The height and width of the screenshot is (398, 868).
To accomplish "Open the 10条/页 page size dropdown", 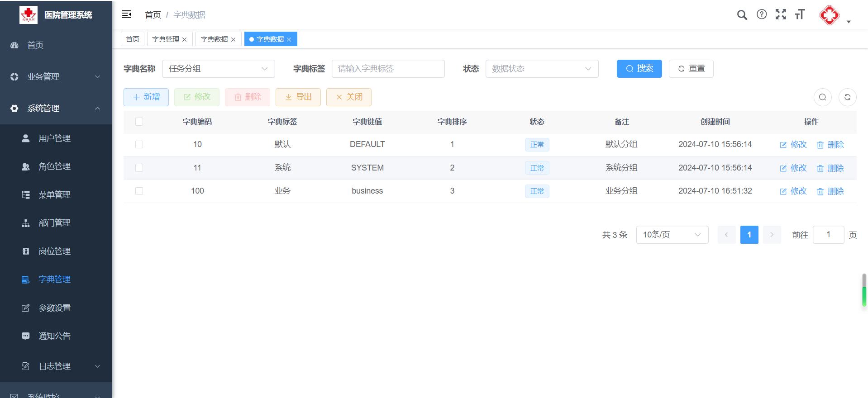I will [x=672, y=235].
